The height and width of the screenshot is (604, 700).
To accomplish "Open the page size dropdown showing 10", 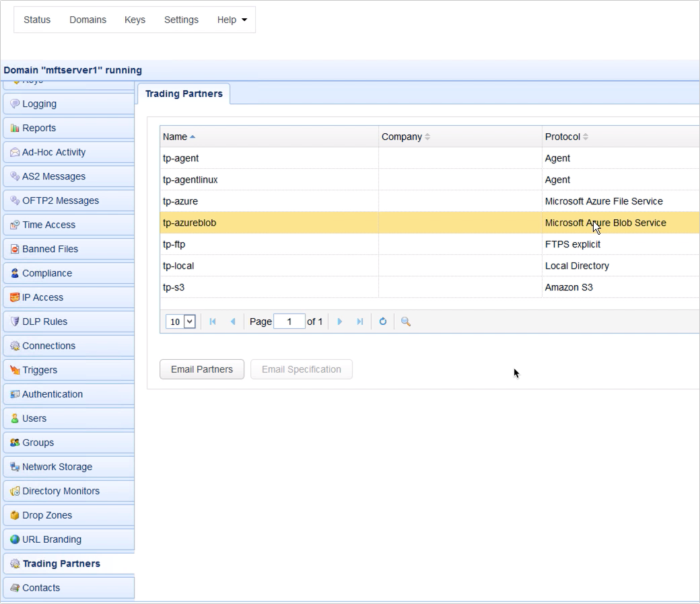I will [x=180, y=322].
